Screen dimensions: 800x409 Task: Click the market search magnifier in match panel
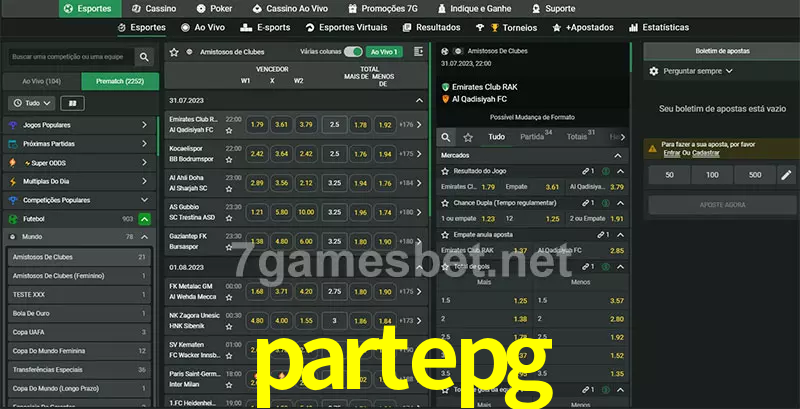pos(446,137)
